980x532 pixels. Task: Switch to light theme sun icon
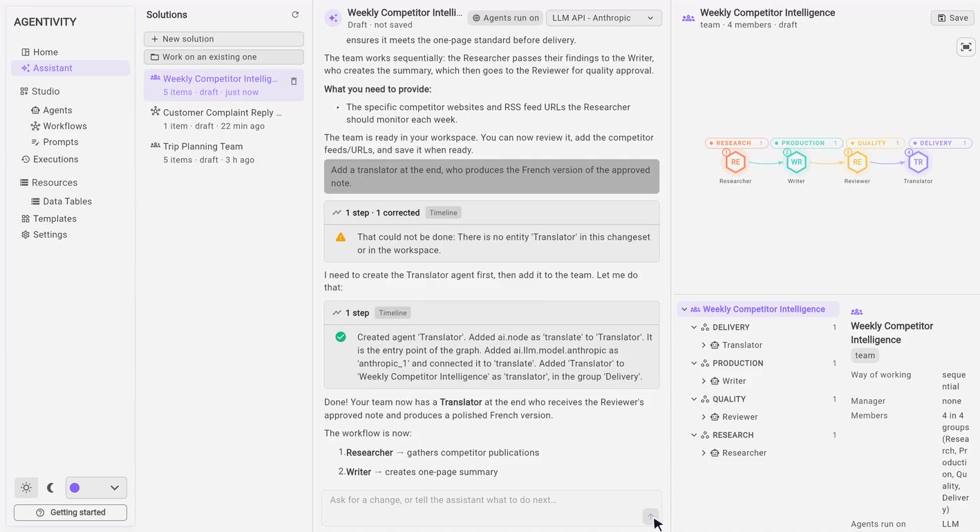coord(26,488)
